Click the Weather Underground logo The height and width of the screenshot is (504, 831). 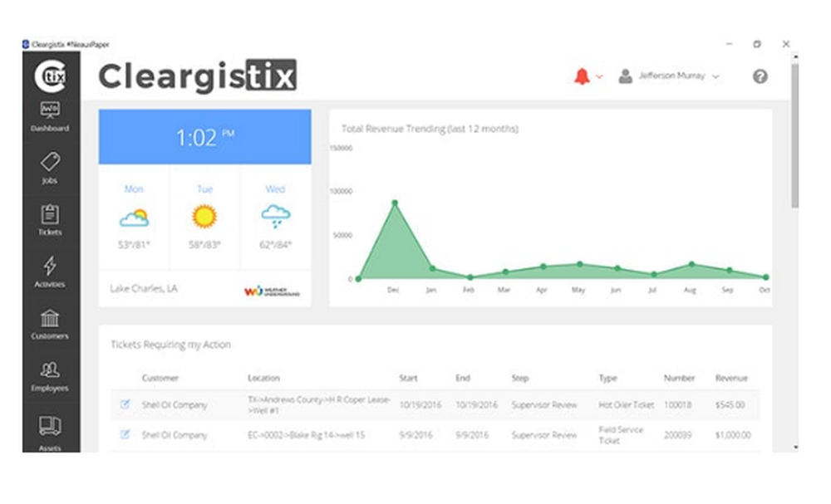coord(272,291)
